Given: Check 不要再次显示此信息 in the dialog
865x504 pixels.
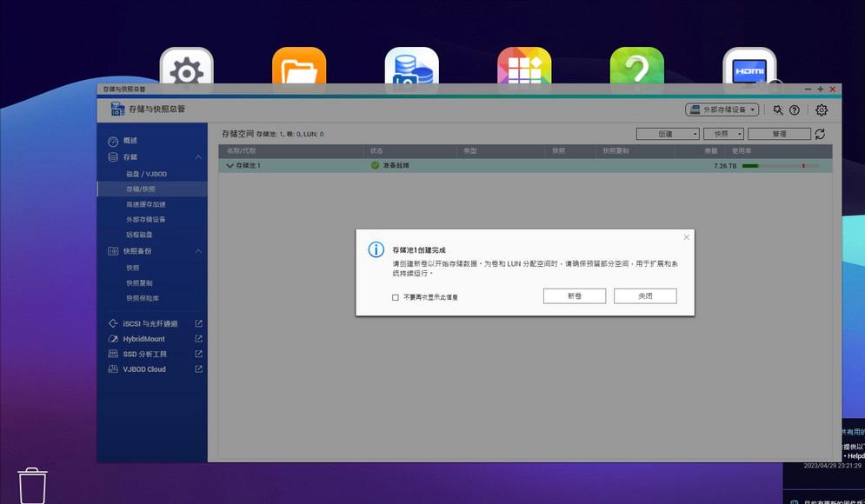Looking at the screenshot, I should [393, 296].
